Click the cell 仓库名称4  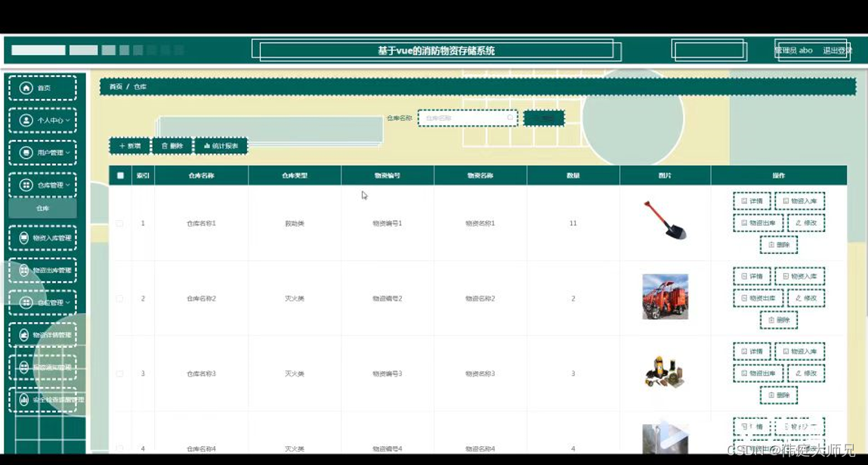point(201,448)
